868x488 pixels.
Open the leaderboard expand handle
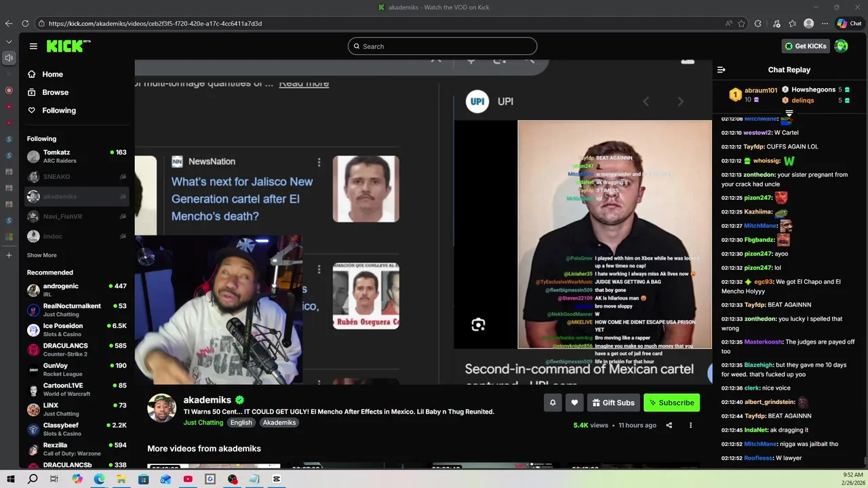point(789,113)
